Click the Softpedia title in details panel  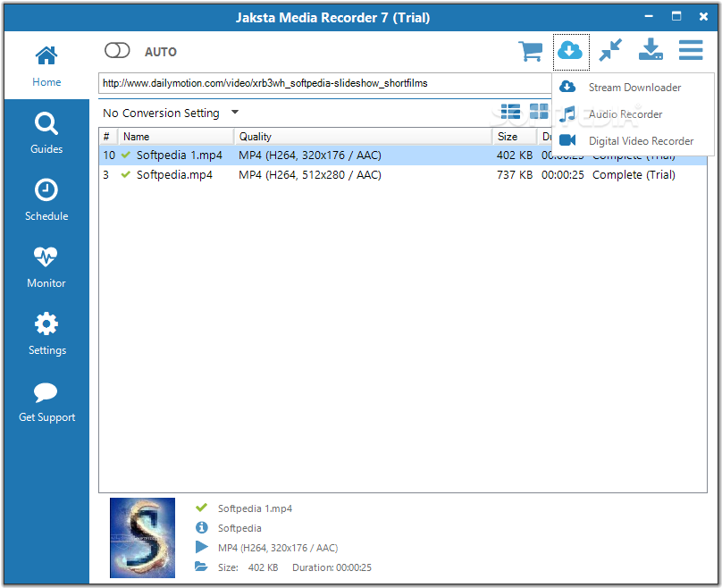239,528
